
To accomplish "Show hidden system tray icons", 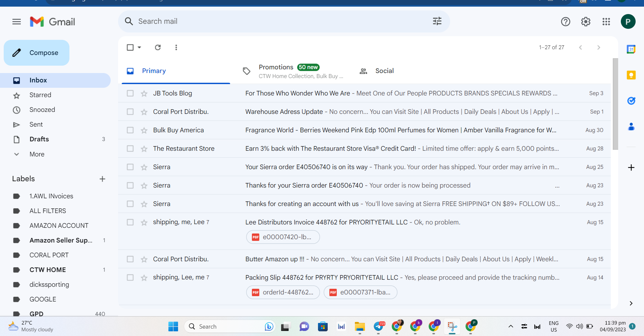I will click(511, 326).
